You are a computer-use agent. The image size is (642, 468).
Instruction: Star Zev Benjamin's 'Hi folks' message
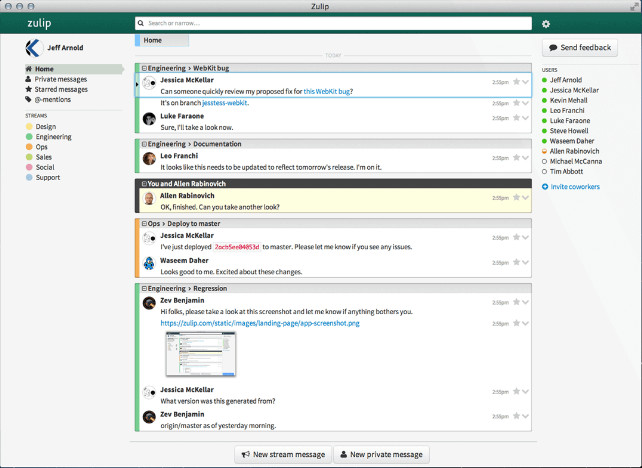[516, 302]
